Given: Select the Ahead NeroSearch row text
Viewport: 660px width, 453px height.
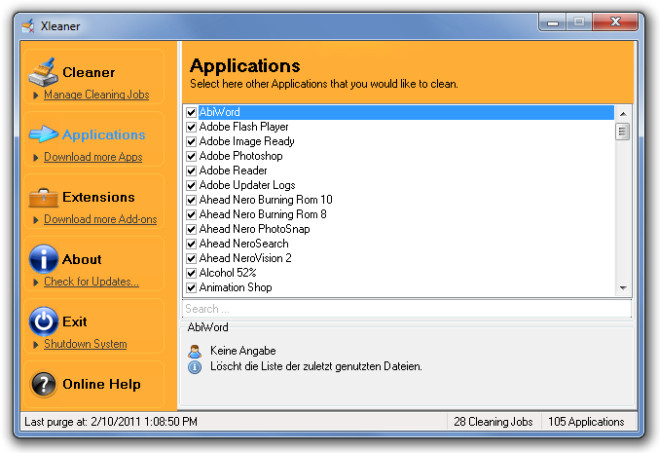Looking at the screenshot, I should coord(244,244).
